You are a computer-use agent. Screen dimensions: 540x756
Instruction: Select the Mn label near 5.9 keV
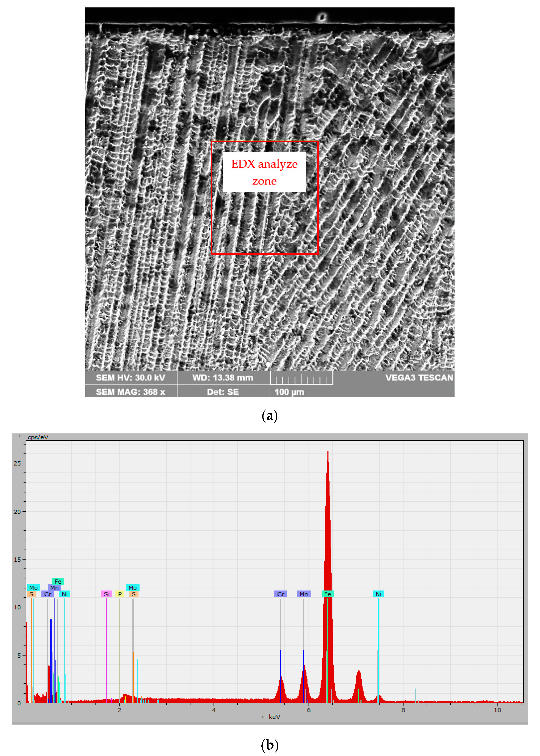pos(304,594)
